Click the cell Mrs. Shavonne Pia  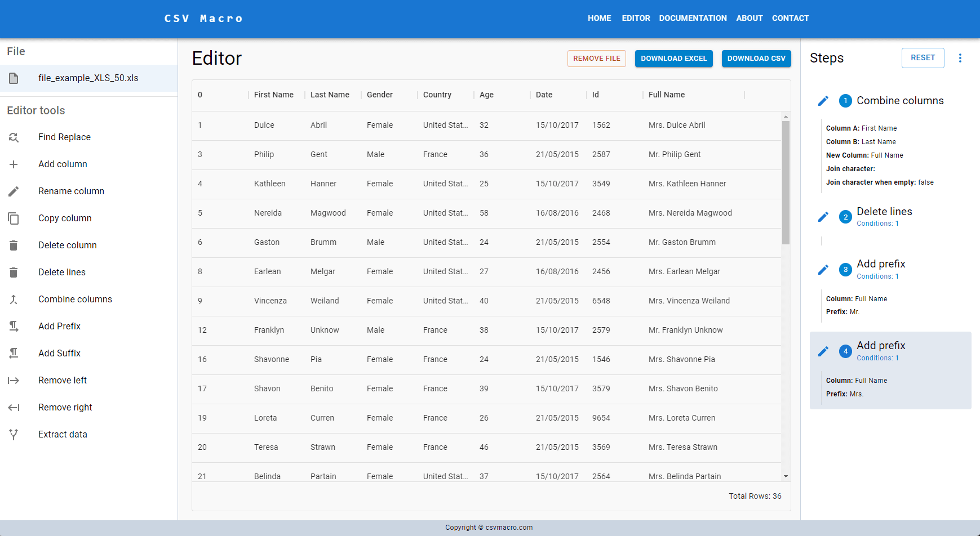click(682, 359)
